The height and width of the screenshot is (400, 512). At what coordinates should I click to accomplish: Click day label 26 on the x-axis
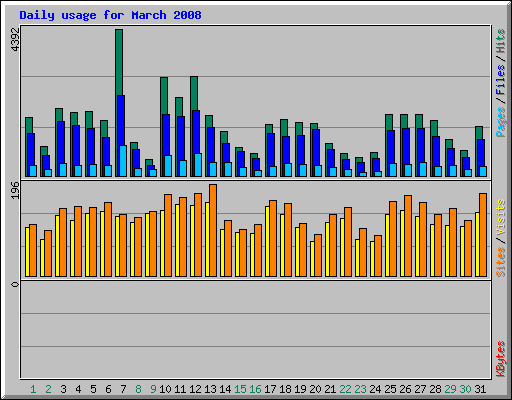[405, 389]
